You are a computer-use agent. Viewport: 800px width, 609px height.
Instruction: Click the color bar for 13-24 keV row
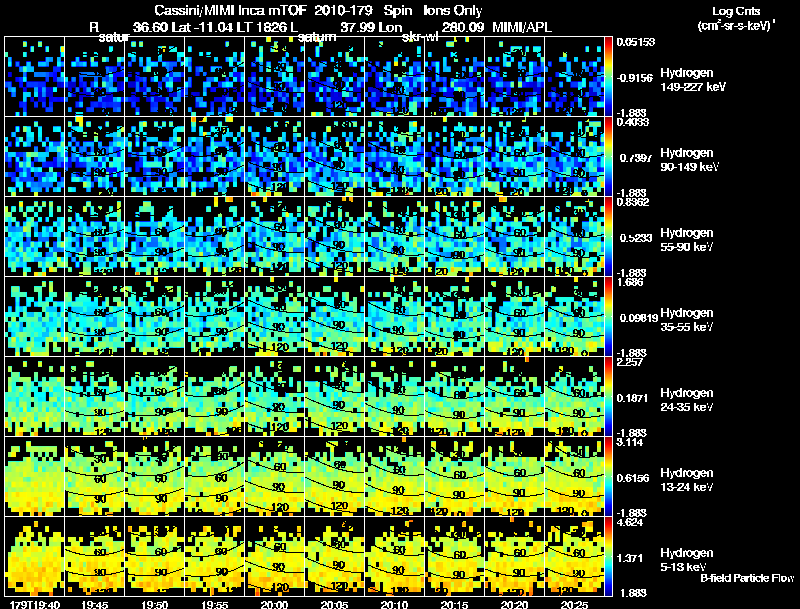[609, 476]
